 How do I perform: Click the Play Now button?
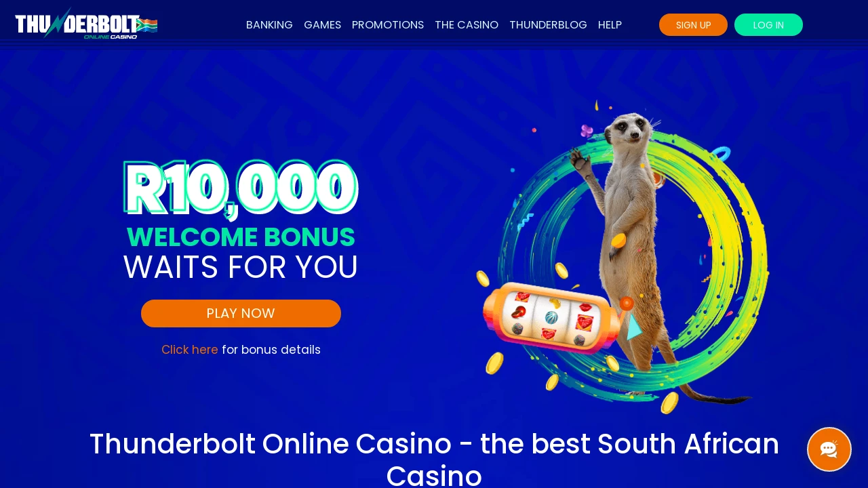[241, 313]
